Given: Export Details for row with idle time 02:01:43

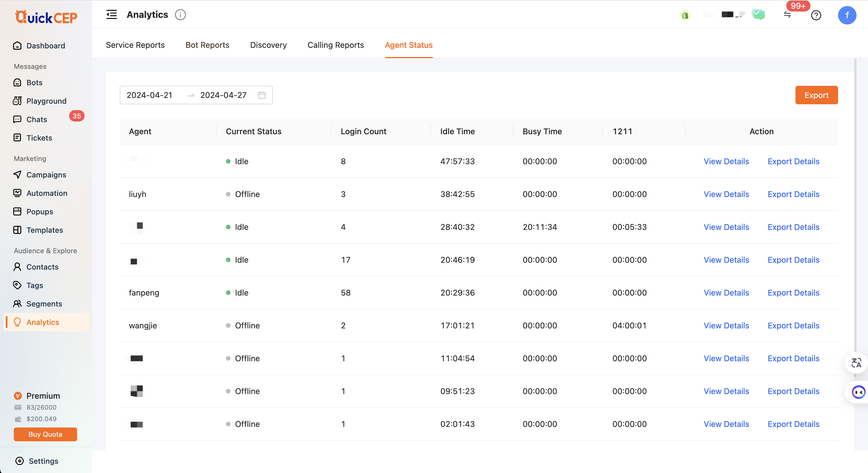Looking at the screenshot, I should click(793, 424).
